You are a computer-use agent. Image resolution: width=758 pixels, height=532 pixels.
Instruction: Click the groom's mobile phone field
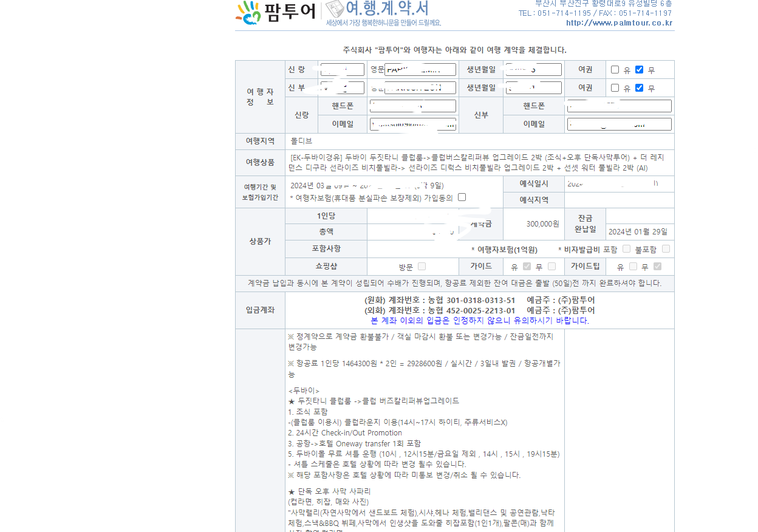pyautogui.click(x=412, y=106)
